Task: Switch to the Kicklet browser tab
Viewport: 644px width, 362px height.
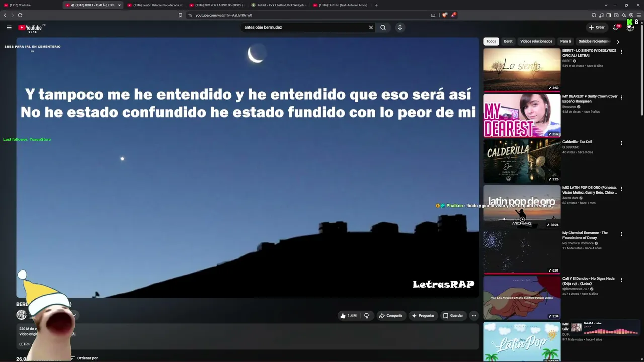Action: [x=279, y=5]
